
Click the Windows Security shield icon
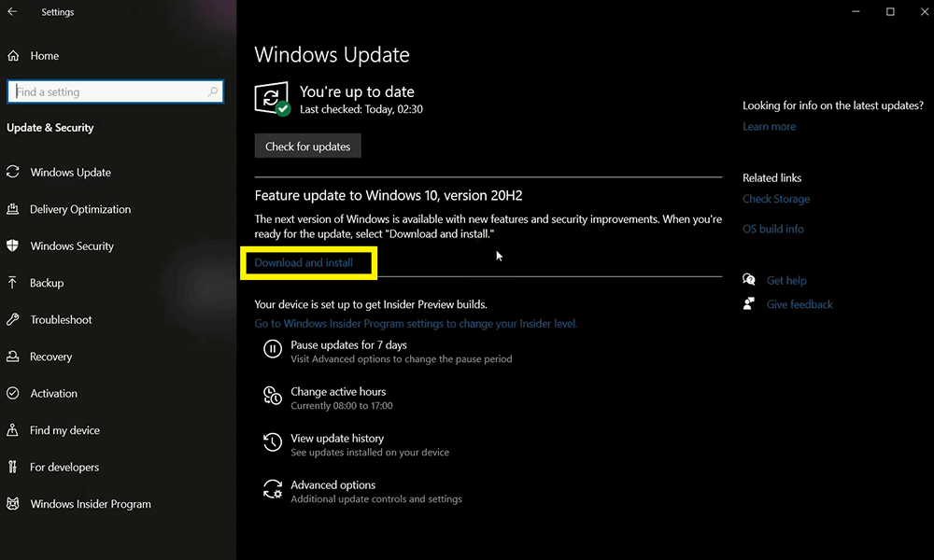12,245
